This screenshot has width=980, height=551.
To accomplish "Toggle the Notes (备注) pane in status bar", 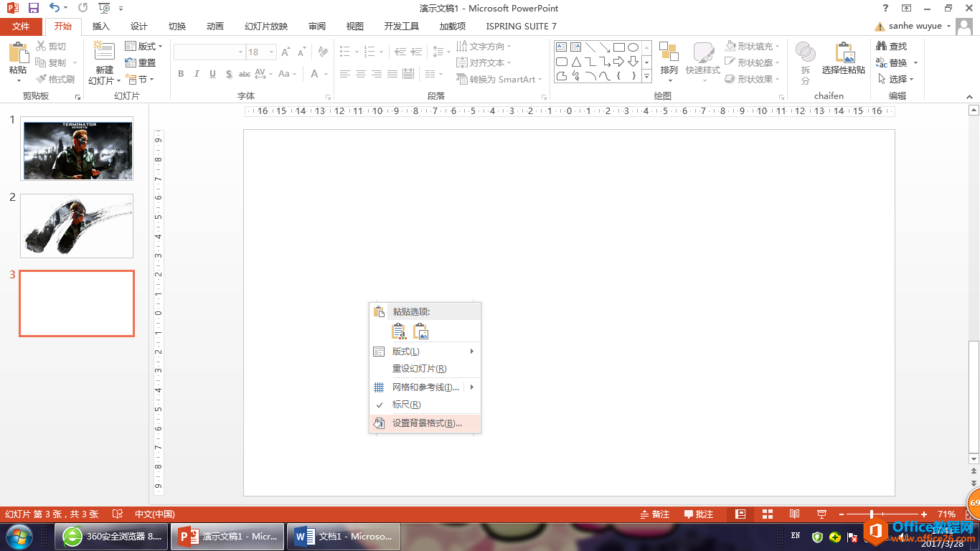I will [654, 514].
